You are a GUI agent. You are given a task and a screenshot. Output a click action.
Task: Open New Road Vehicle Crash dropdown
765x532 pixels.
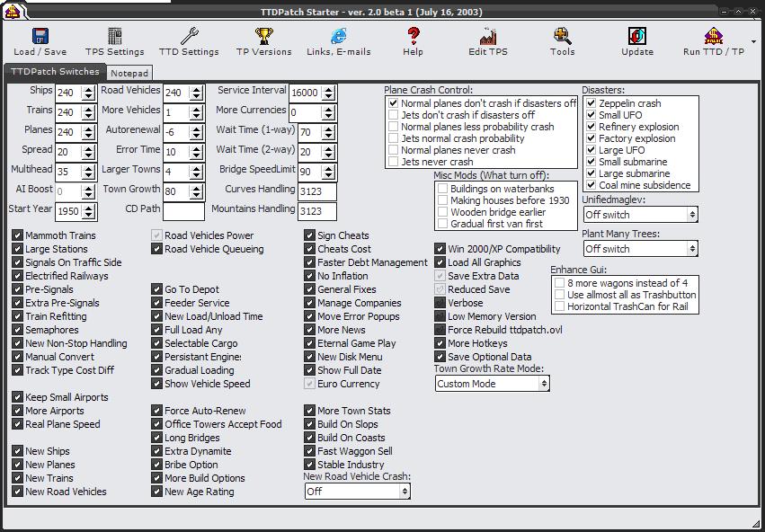(358, 492)
